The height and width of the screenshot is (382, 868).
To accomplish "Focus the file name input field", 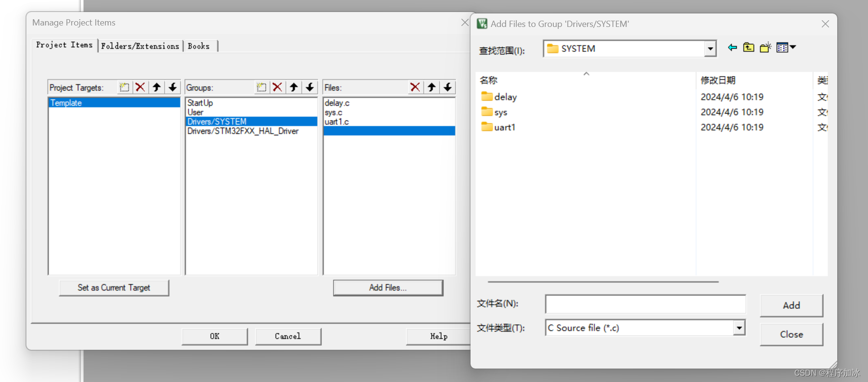I will tap(645, 304).
